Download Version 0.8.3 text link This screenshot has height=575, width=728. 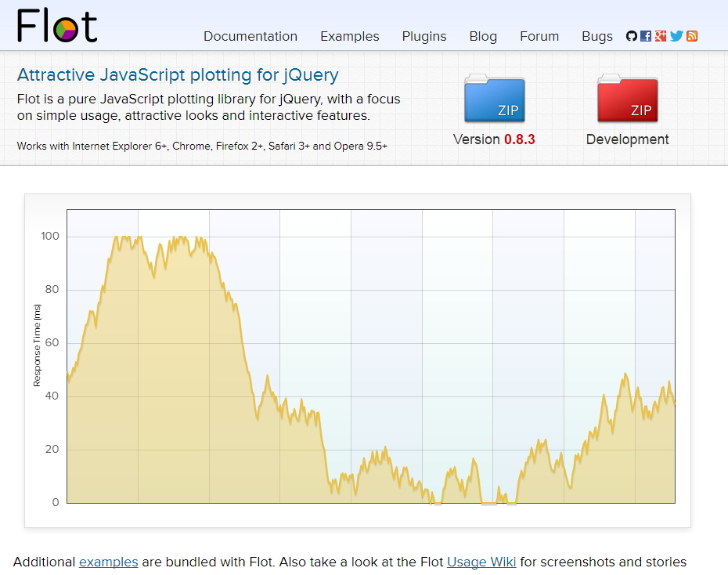(x=494, y=139)
